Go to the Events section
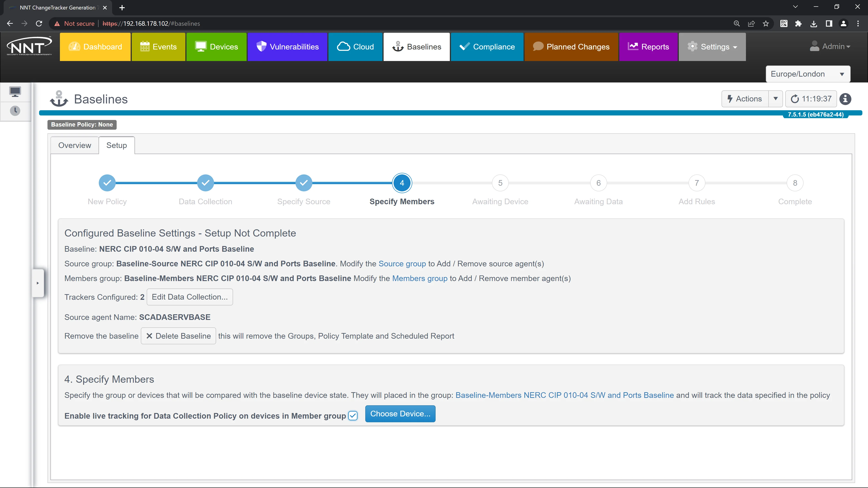Screen dimensions: 868x488 point(158,47)
